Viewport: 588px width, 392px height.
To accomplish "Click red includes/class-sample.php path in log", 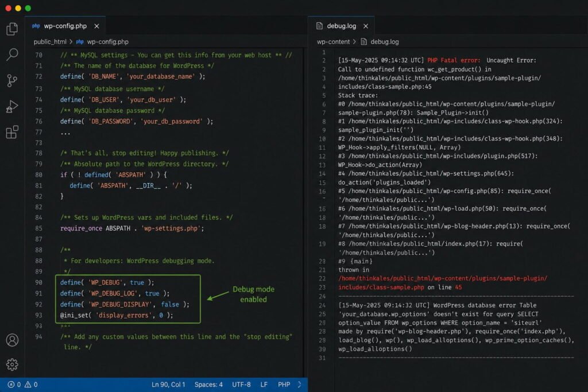I will pyautogui.click(x=381, y=288).
